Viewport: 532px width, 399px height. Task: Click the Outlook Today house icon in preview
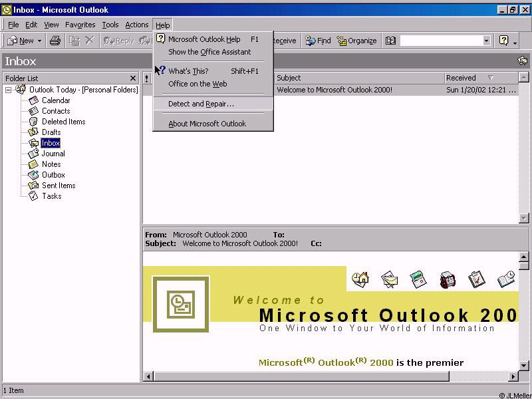point(360,279)
